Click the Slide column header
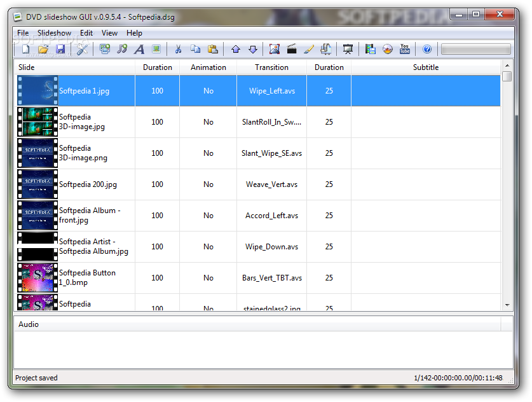Screen dimensions: 532x402 (74, 67)
